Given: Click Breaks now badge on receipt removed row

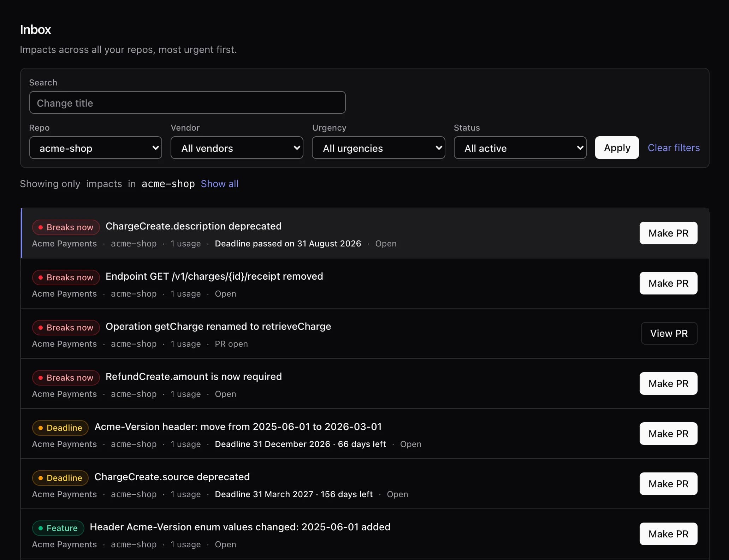Looking at the screenshot, I should coord(66,278).
